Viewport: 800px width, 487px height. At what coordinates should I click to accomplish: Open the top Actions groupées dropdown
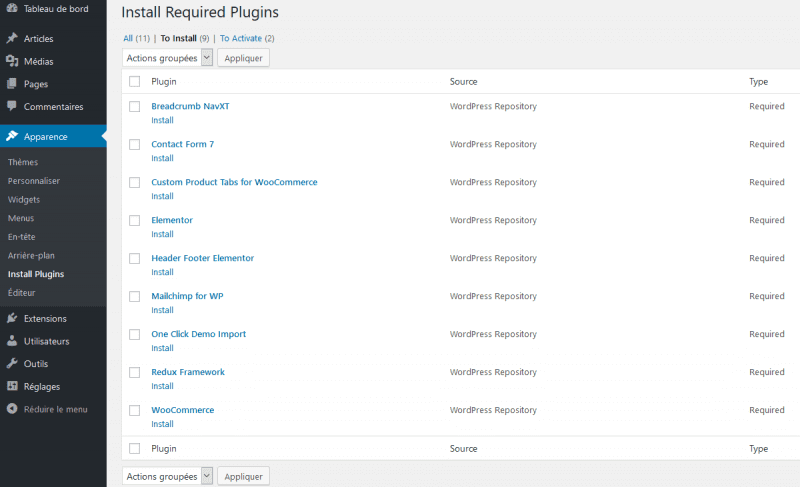point(167,58)
